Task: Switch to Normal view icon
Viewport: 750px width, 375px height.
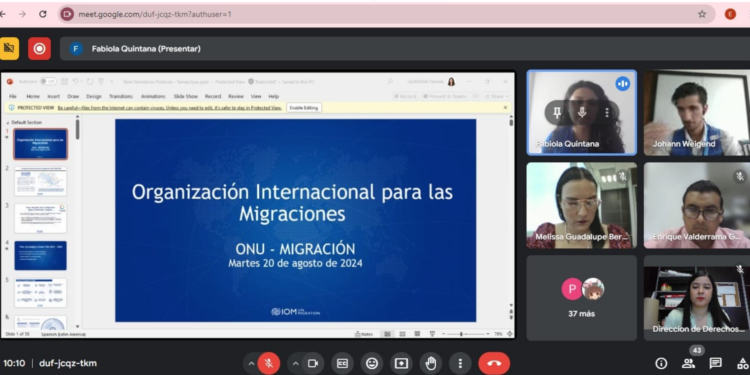Action: pos(387,334)
